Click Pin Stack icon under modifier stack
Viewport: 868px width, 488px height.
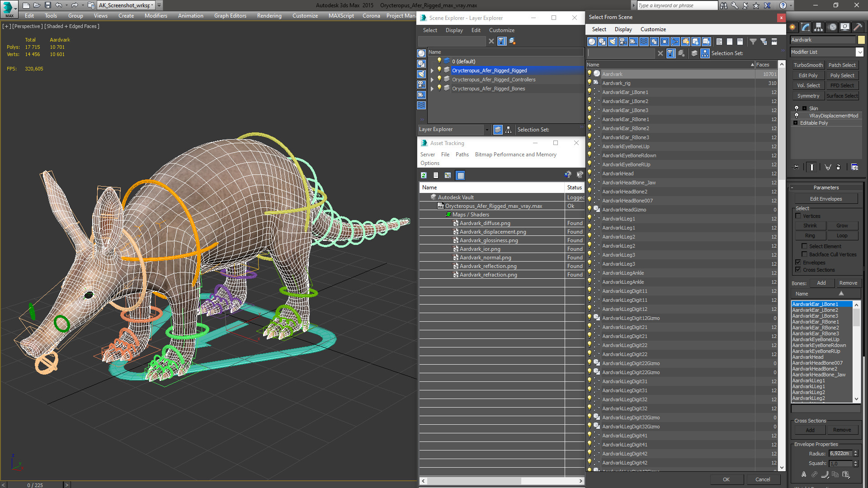796,167
